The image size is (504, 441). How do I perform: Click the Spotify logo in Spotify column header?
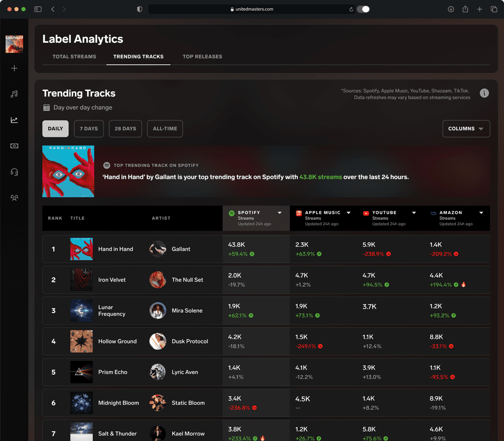tap(231, 213)
